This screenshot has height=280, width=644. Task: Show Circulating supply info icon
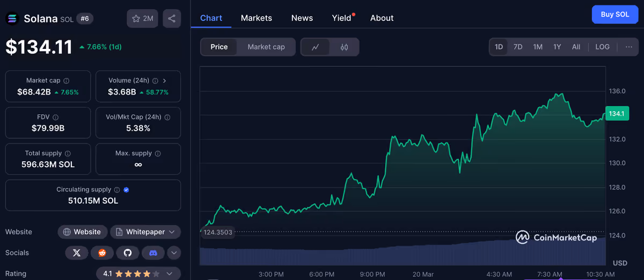(117, 190)
